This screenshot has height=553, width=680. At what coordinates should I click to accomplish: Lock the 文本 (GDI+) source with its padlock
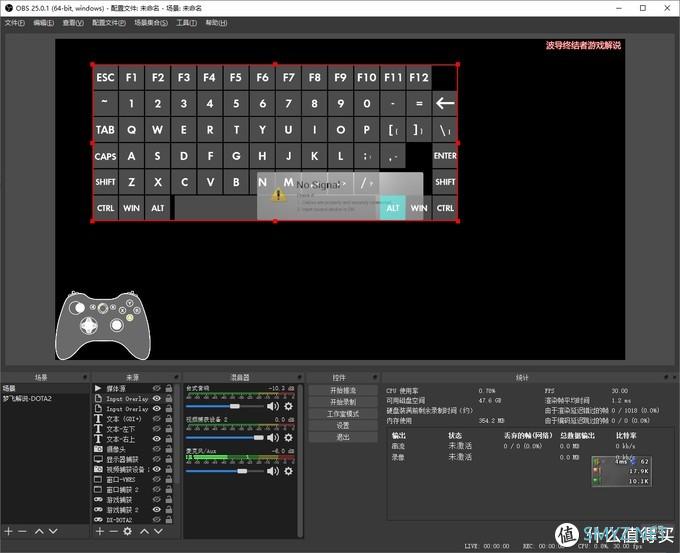pos(169,419)
